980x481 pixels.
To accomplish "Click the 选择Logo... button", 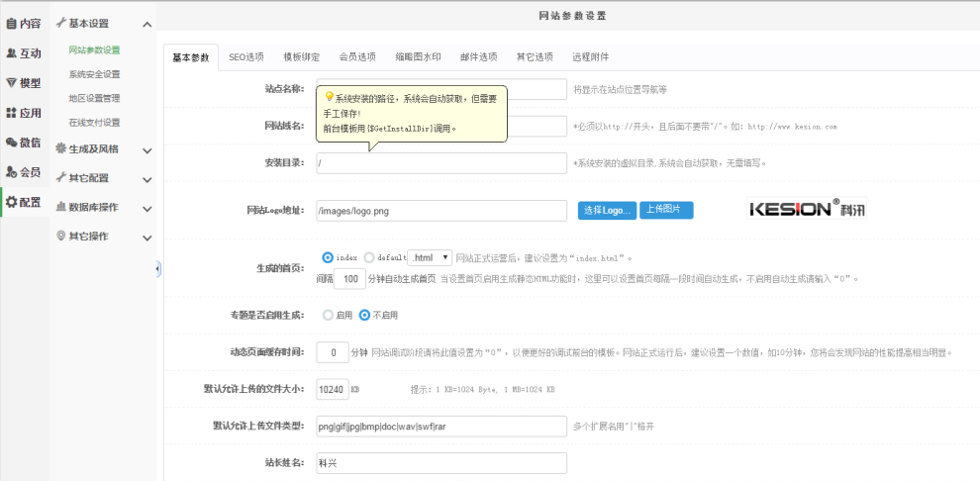I will [x=606, y=211].
